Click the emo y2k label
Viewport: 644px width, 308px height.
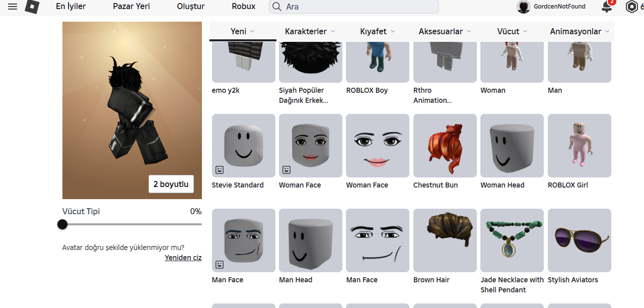(x=226, y=90)
